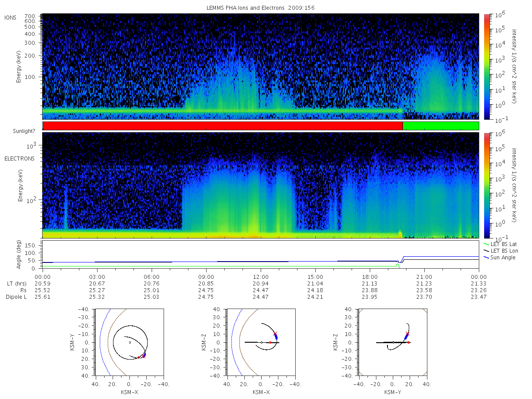532x399 pixels.
Task: Click the ions intensity color scale bar
Action: (x=486, y=66)
